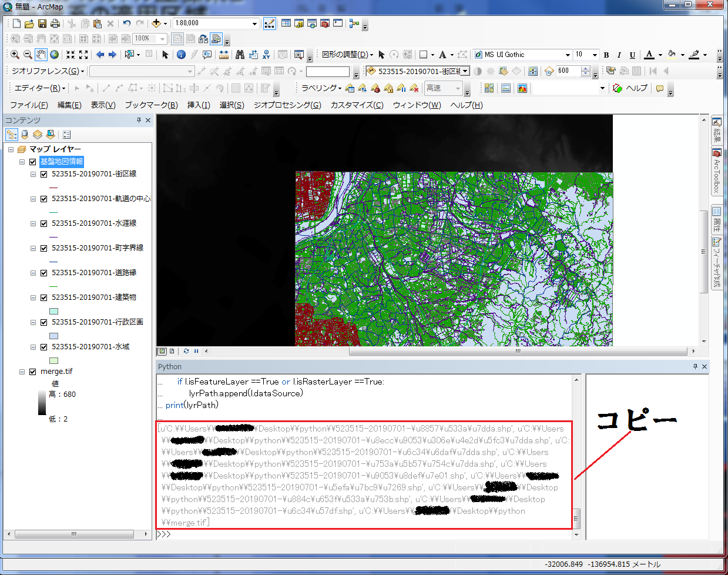Open the map scale dropdown showing 1:80,000
Viewport: 728px width, 575px height.
point(254,24)
